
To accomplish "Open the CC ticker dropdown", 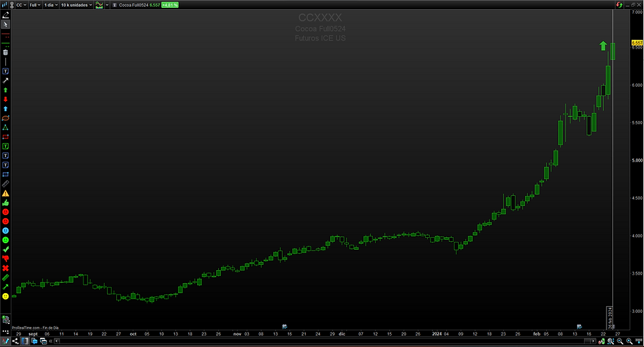I will click(x=21, y=5).
